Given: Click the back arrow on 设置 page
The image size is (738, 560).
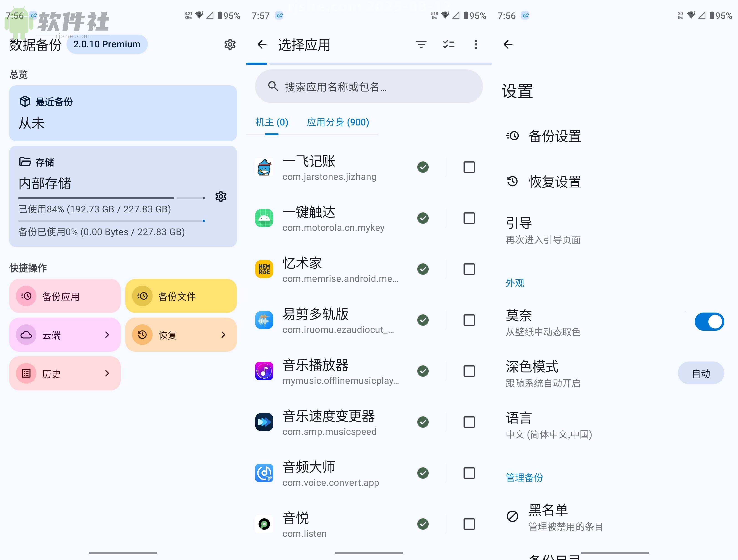Looking at the screenshot, I should (508, 44).
